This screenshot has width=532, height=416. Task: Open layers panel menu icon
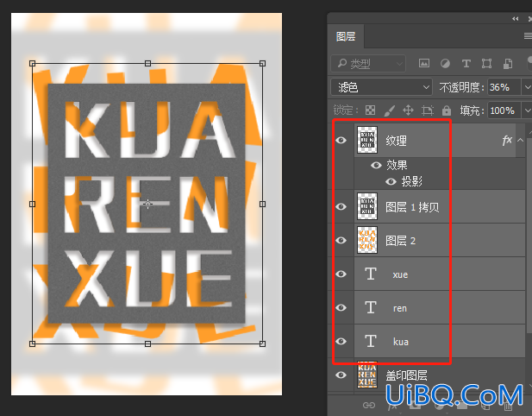coord(528,35)
